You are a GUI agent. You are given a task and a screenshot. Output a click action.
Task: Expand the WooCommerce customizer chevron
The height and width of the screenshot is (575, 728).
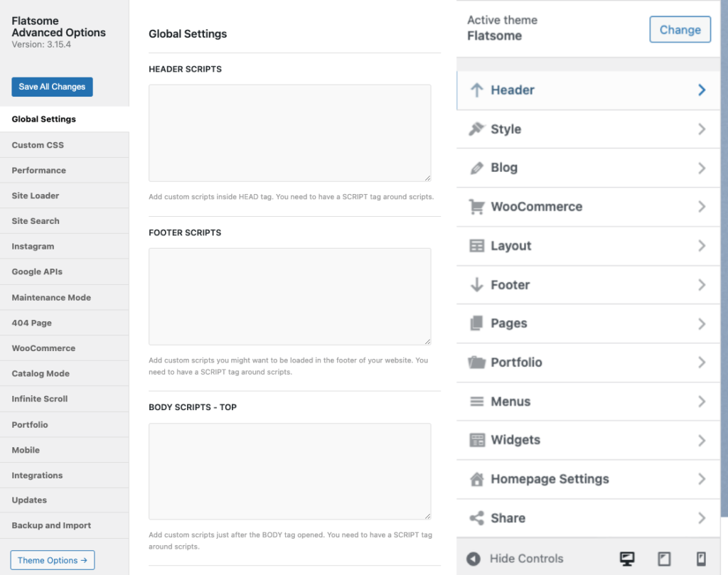(702, 207)
